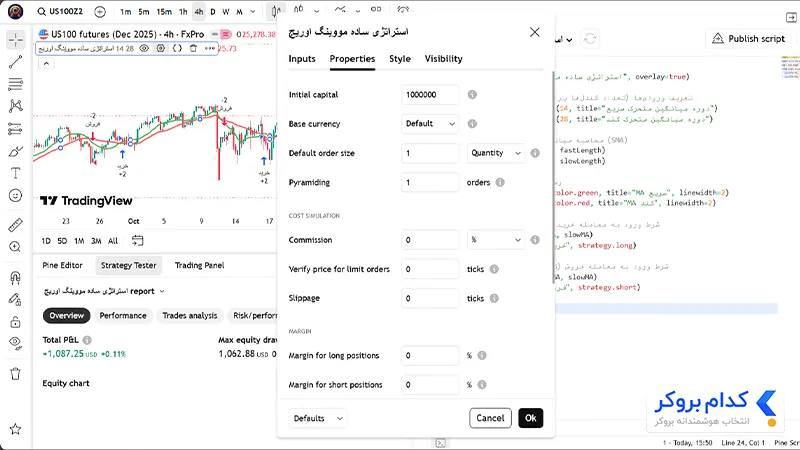Screen dimensions: 800x450
Task: Select the text tool in left toolbar
Action: pos(15,173)
